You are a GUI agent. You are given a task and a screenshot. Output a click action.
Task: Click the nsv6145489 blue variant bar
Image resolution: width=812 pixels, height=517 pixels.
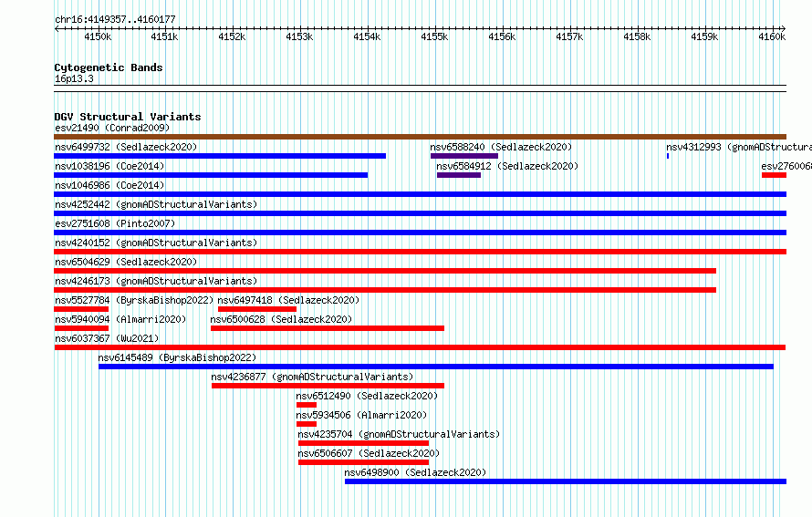(436, 367)
